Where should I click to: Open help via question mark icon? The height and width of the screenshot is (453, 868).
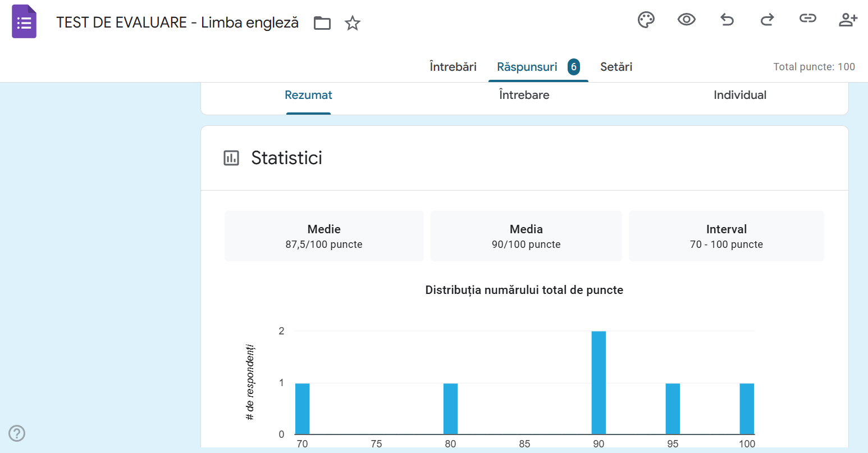(17, 433)
